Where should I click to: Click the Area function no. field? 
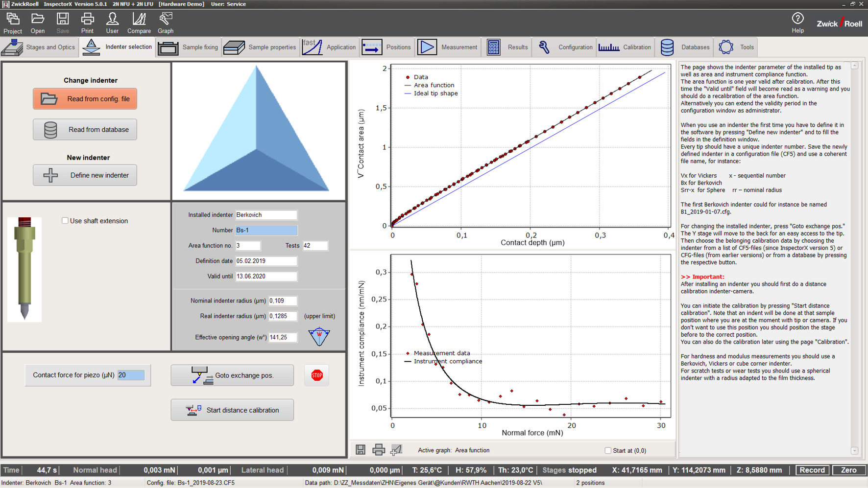tap(248, 246)
